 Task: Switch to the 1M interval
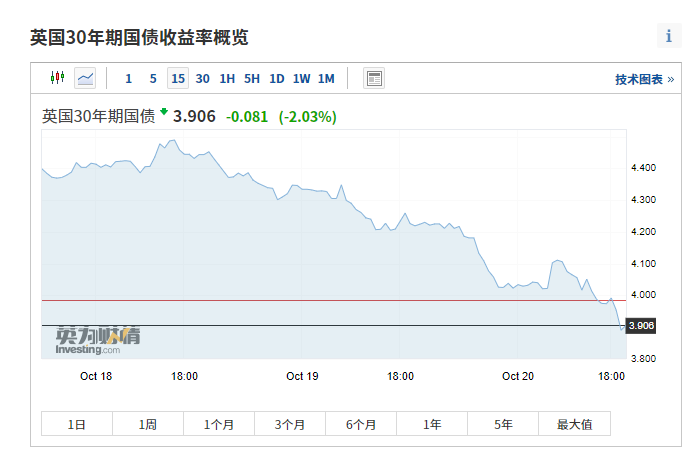click(326, 79)
